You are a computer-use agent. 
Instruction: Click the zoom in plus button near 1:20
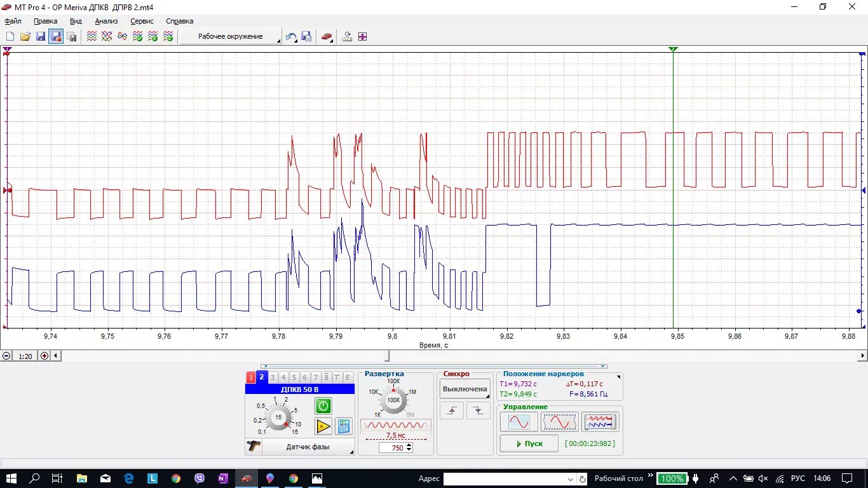click(44, 356)
